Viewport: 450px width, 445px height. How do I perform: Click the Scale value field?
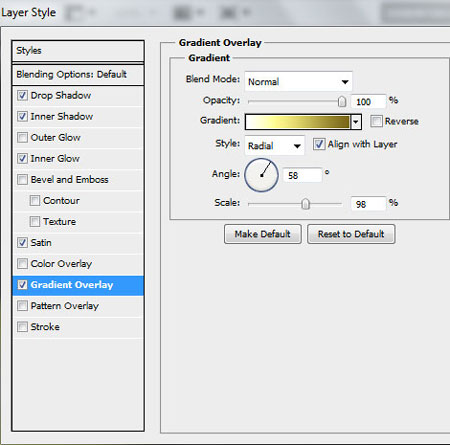click(x=369, y=204)
